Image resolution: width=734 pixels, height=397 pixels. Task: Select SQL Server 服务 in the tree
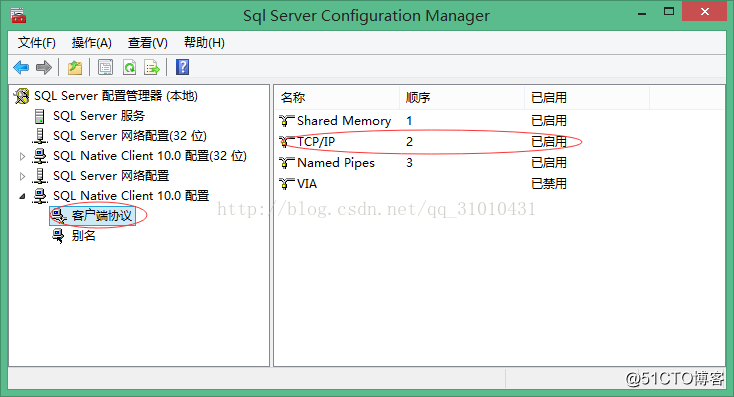coord(98,116)
